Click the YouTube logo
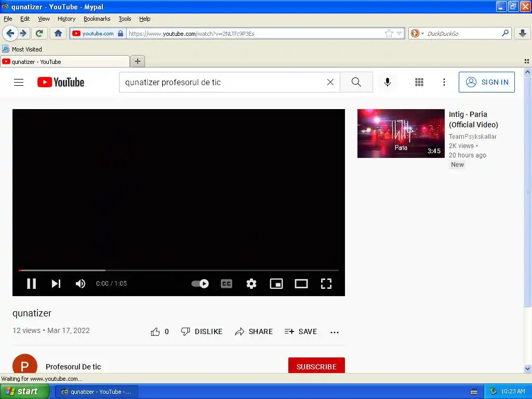This screenshot has height=399, width=532. coord(61,82)
